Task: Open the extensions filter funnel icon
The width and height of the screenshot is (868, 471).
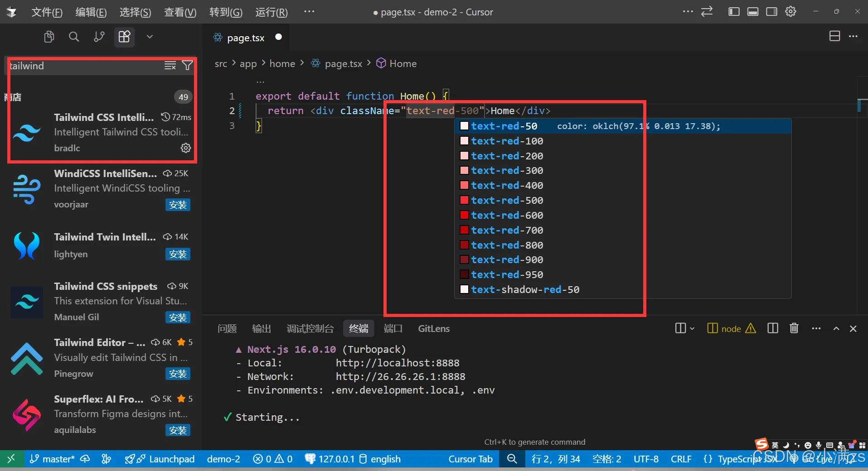Action: [187, 66]
